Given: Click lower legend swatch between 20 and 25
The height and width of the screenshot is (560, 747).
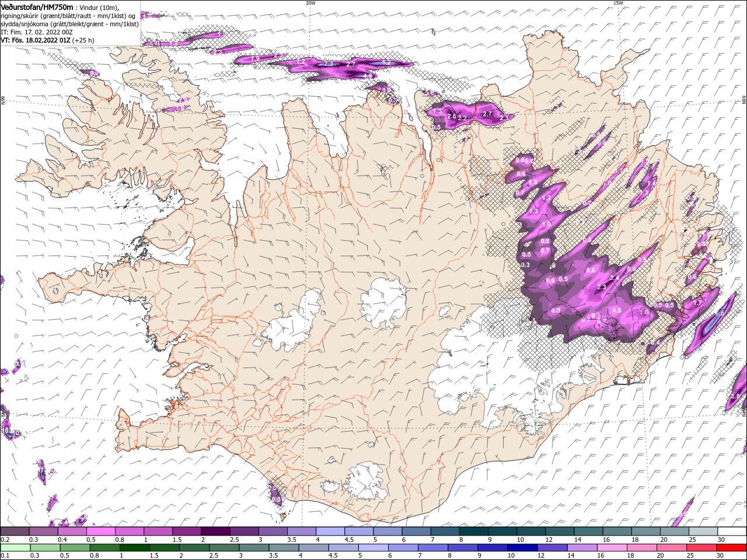Looking at the screenshot, I should pos(672,547).
